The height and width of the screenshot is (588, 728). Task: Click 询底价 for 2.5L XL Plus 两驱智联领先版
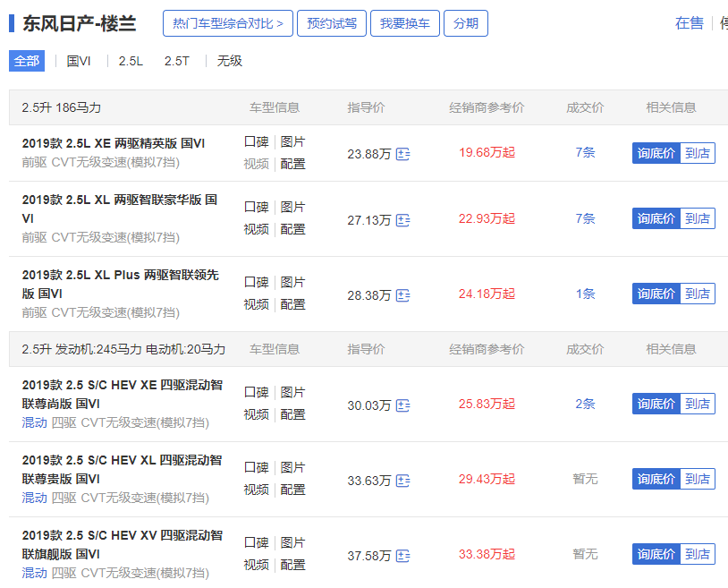656,294
